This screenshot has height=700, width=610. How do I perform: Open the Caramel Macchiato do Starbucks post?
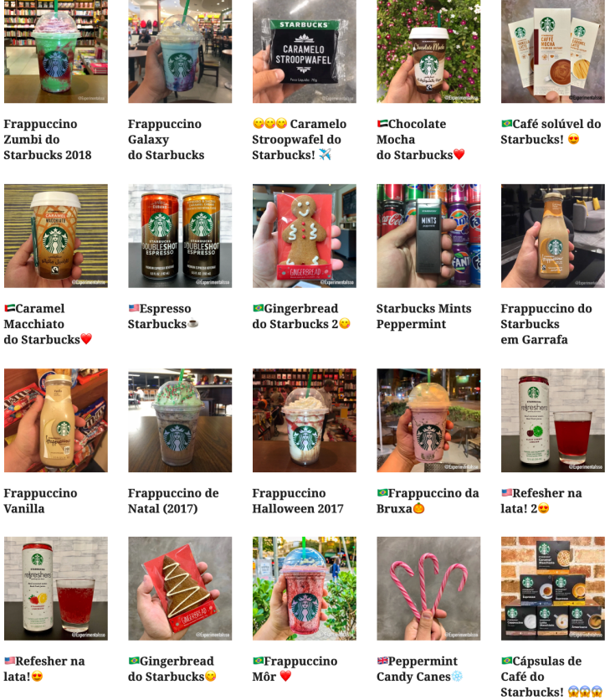tap(49, 324)
